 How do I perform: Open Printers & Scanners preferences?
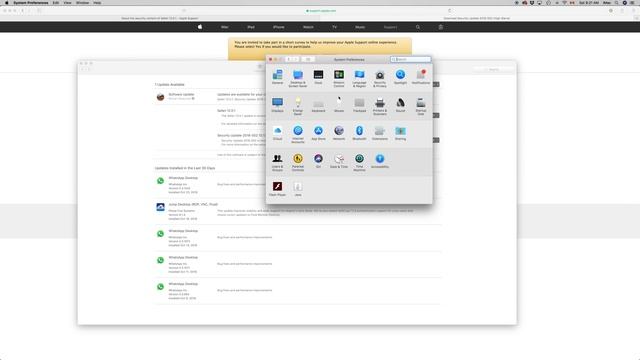pyautogui.click(x=380, y=106)
